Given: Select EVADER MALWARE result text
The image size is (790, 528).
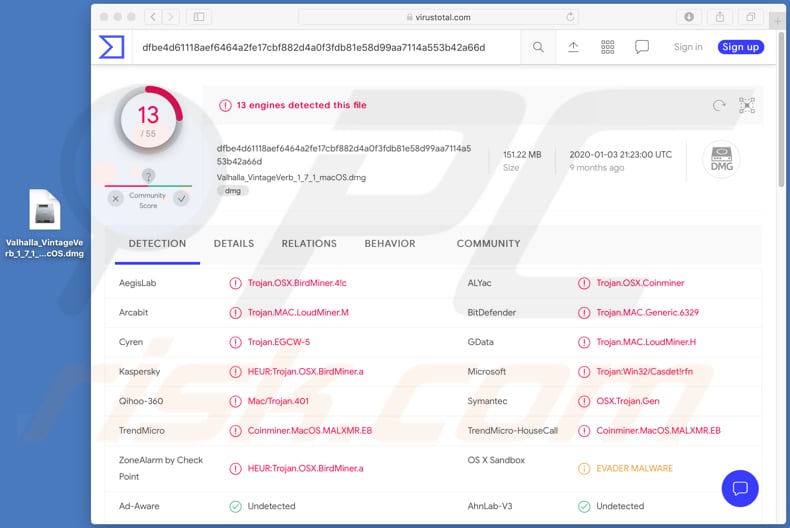Looking at the screenshot, I should point(634,469).
